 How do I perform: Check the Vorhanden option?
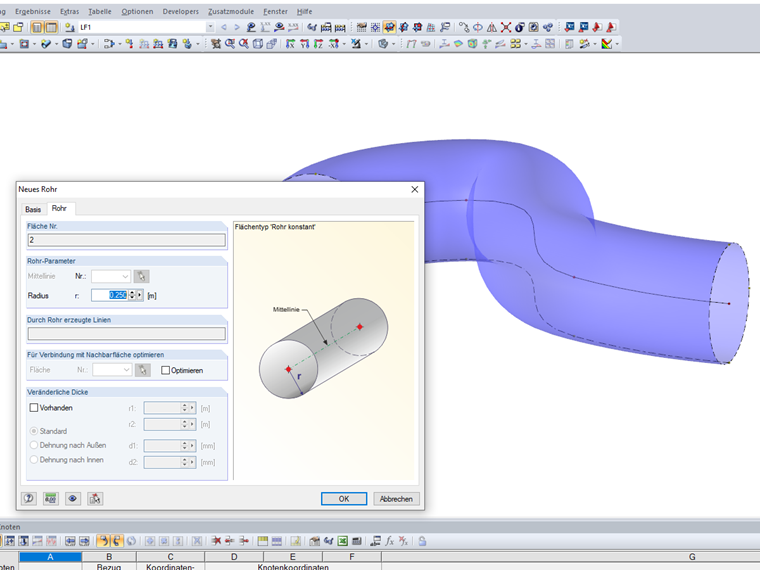(34, 408)
